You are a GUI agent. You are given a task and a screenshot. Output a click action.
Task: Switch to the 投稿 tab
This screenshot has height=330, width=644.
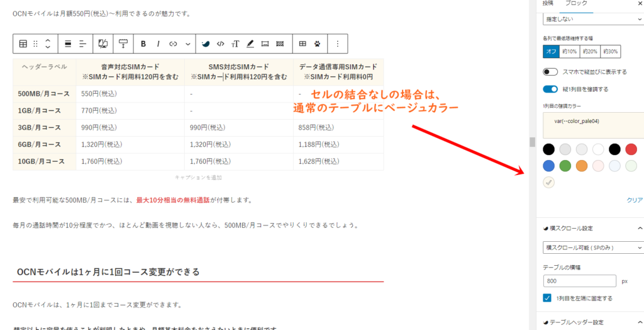click(548, 3)
